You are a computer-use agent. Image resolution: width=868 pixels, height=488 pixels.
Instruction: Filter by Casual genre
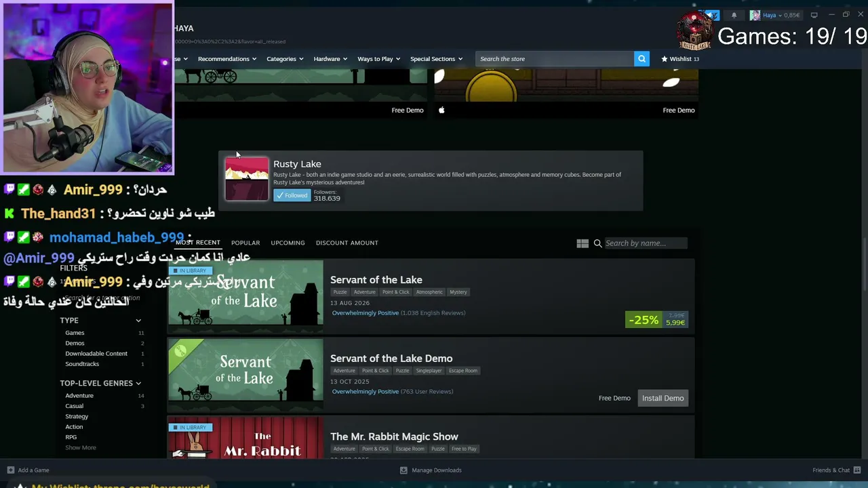75,406
